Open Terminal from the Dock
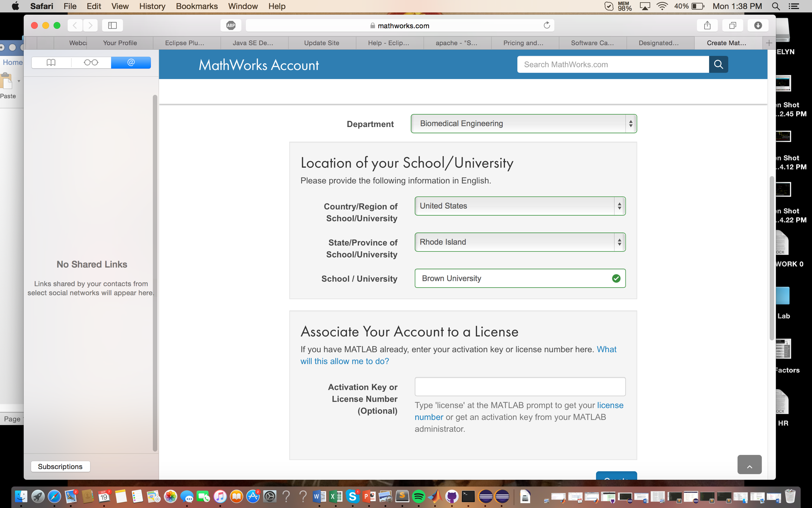Viewport: 812px width, 508px height. [x=468, y=496]
